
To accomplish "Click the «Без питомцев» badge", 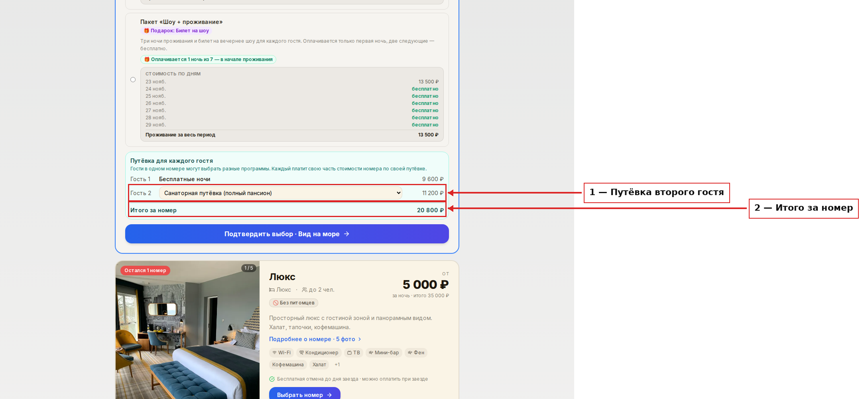I will pos(293,303).
